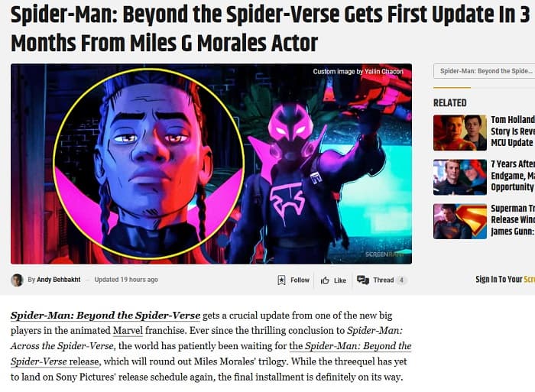The width and height of the screenshot is (535, 392).
Task: Open the Tom Holland related article thumbnail
Action: click(x=460, y=133)
